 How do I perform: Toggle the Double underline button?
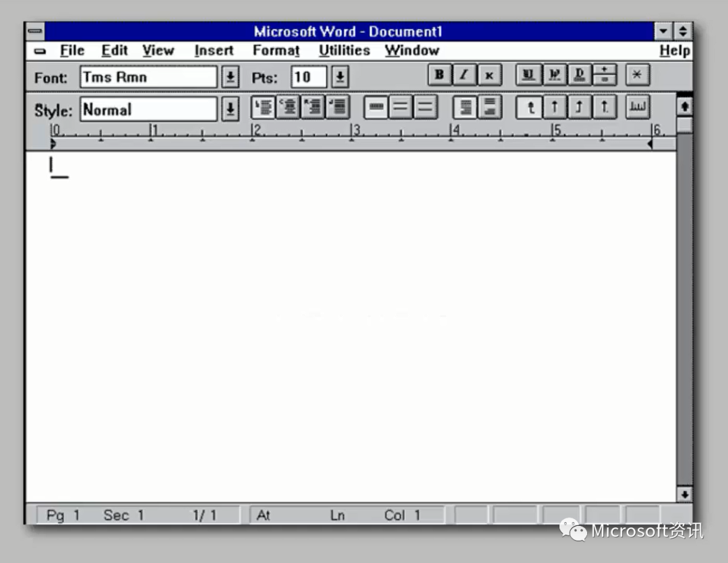(580, 75)
